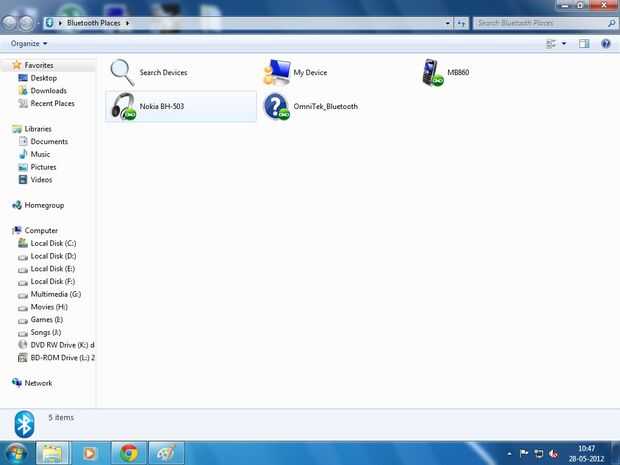The width and height of the screenshot is (620, 465).
Task: Open the Documents library
Action: (49, 142)
